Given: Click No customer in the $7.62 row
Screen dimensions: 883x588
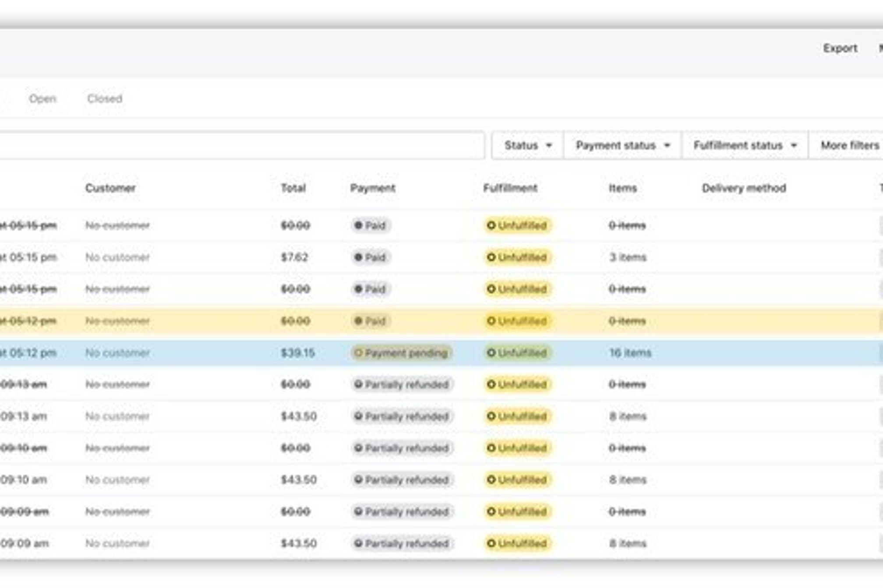Looking at the screenshot, I should click(x=117, y=257).
